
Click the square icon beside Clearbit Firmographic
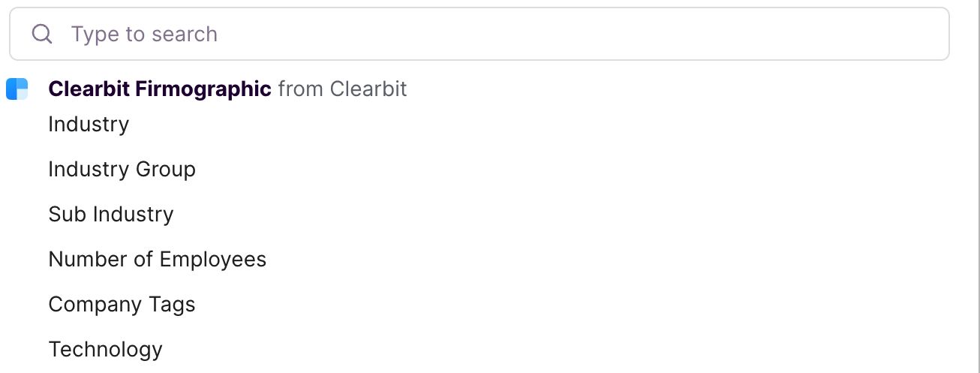tap(17, 89)
